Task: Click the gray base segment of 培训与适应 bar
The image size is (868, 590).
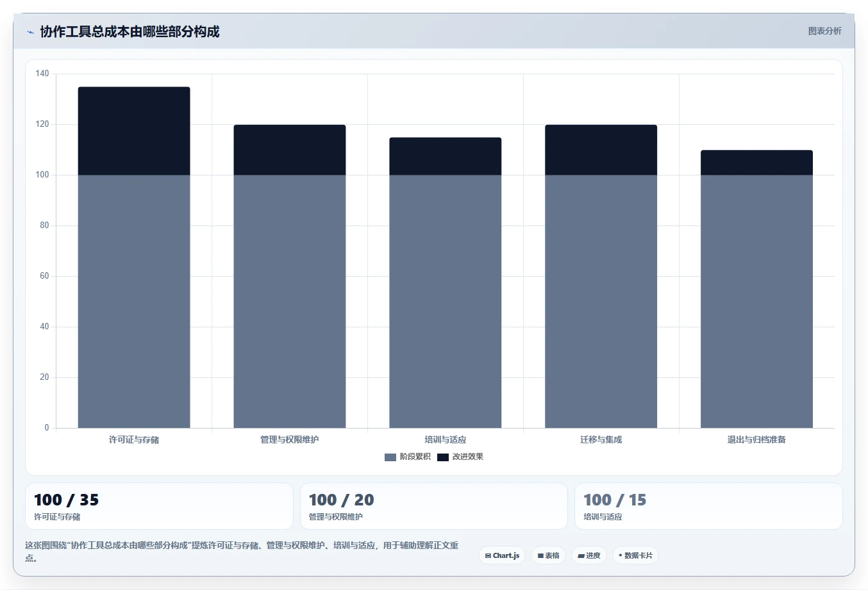Action: (x=446, y=301)
